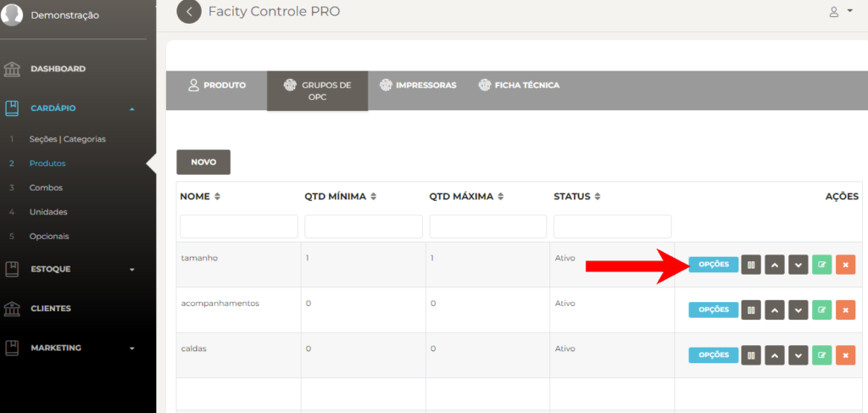Expand the Marketing sidebar menu
868x413 pixels.
pyautogui.click(x=131, y=349)
